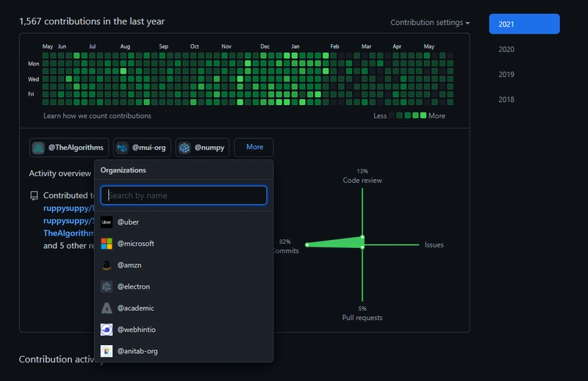Click the repository icon beside Contributed to
Image resolution: width=588 pixels, height=381 pixels.
point(34,195)
